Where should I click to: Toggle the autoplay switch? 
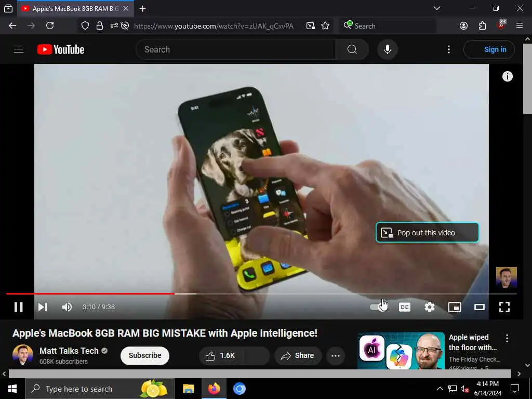pos(378,307)
